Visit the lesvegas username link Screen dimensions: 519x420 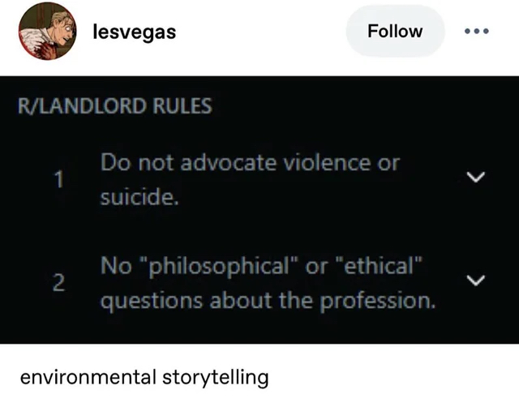click(x=135, y=32)
